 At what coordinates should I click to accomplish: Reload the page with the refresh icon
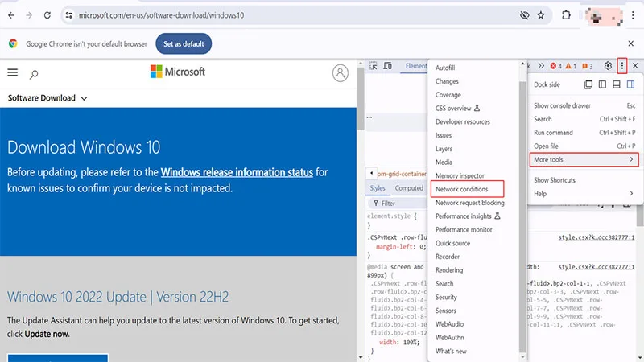(47, 15)
